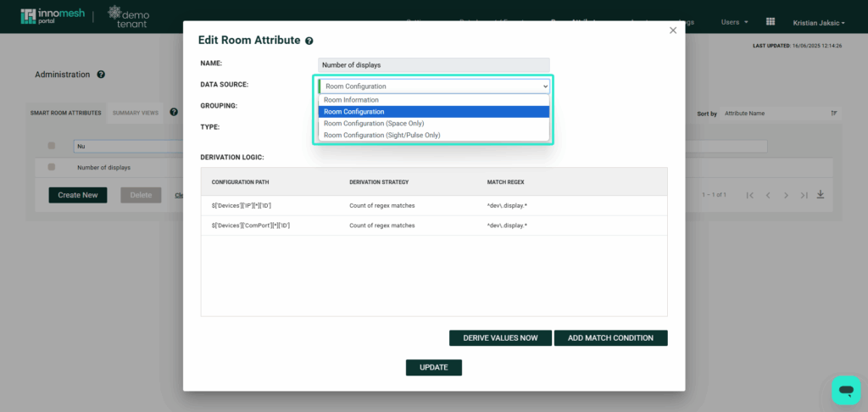Close the Edit Room Attribute dialog
Screen dimensions: 868x412
click(672, 31)
